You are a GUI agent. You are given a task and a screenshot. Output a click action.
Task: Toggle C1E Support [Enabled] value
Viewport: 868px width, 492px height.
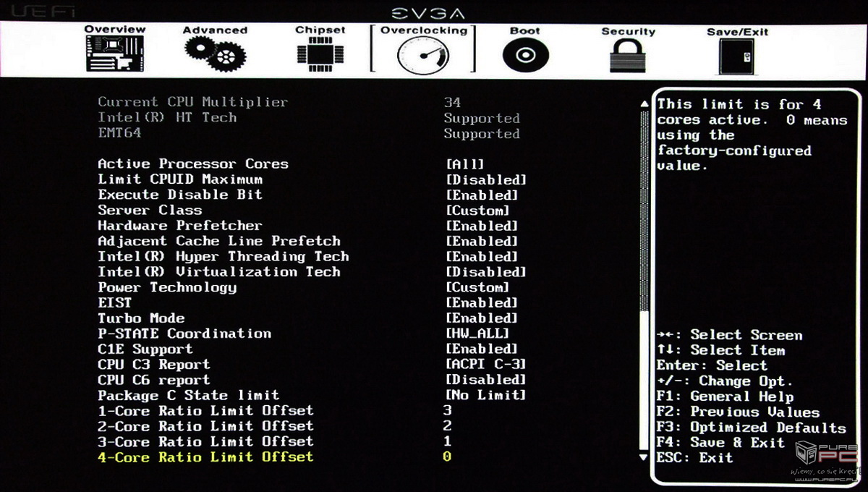[482, 349]
